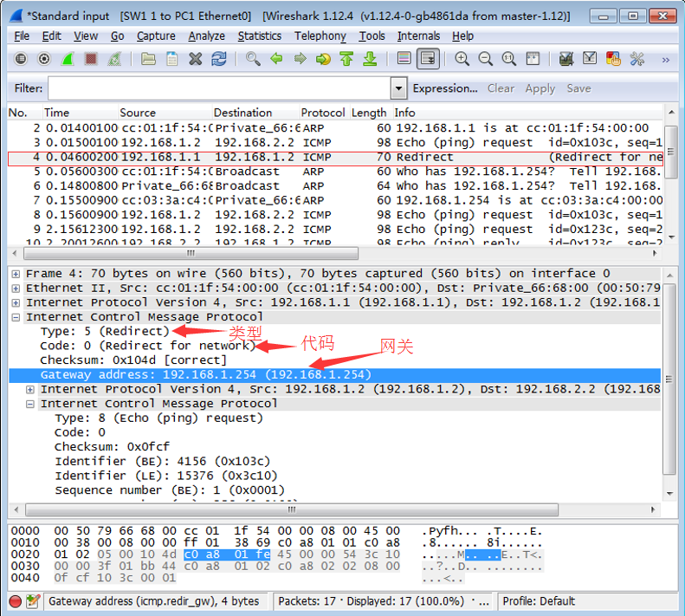The height and width of the screenshot is (616, 685).
Task: Start a new live capture
Action: tap(68, 59)
